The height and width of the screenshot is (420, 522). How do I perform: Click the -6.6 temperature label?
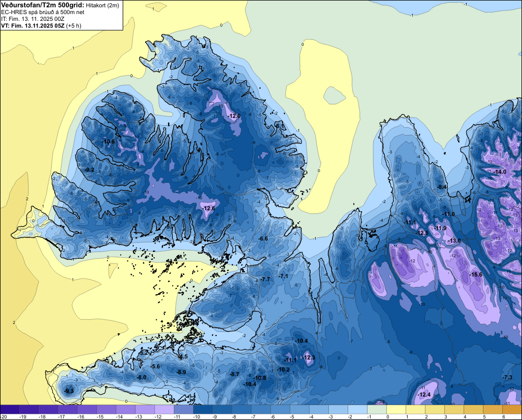click(x=263, y=238)
